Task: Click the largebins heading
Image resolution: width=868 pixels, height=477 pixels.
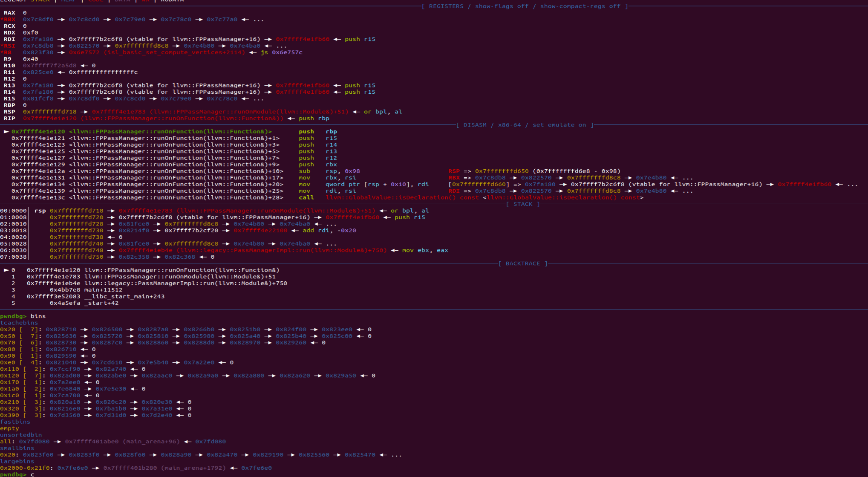Action: (x=17, y=462)
